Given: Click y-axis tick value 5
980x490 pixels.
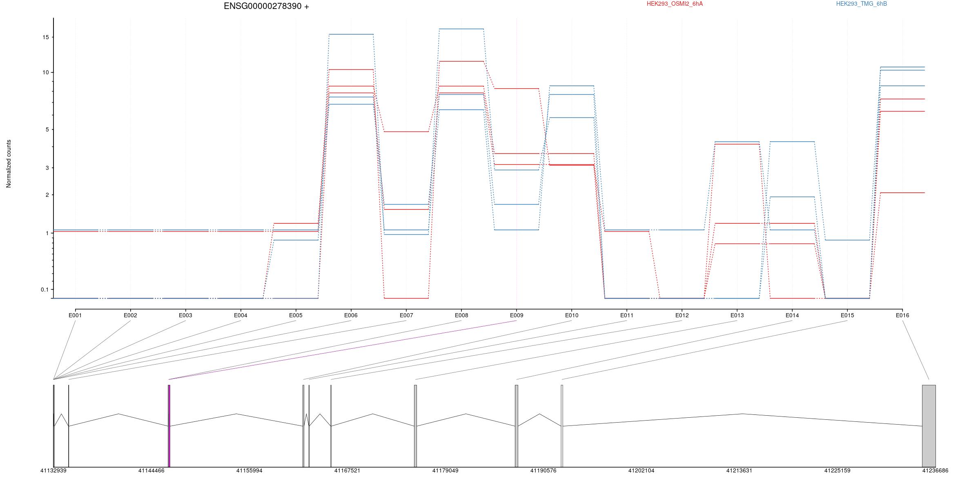Looking at the screenshot, I should 47,129.
